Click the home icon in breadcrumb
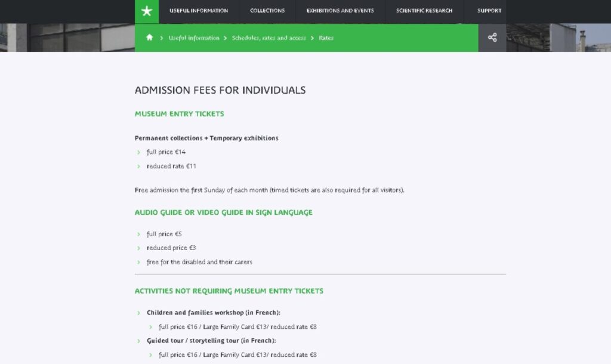The image size is (611, 364). pos(149,38)
